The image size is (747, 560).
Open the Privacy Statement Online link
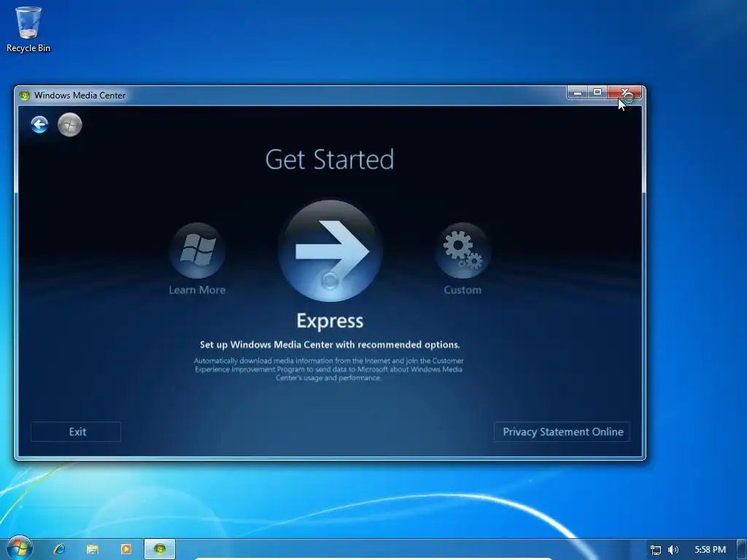[562, 432]
